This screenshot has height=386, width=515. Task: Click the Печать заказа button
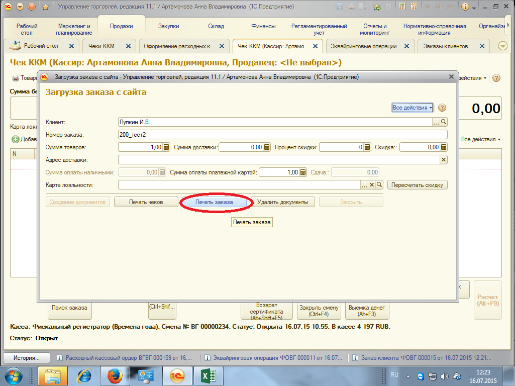point(214,202)
